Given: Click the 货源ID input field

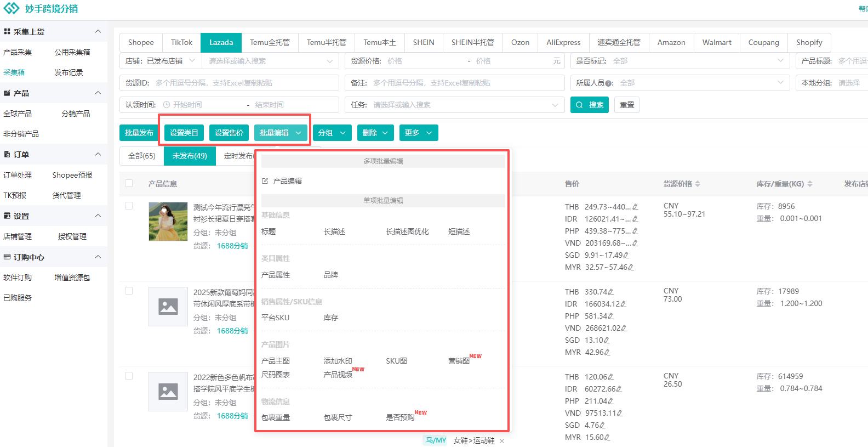Looking at the screenshot, I should point(243,83).
